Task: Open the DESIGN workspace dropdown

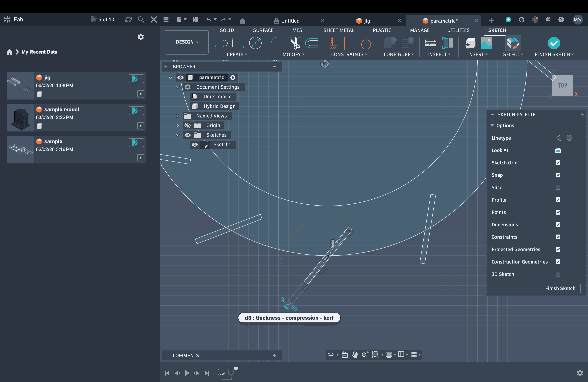Action: 187,42
